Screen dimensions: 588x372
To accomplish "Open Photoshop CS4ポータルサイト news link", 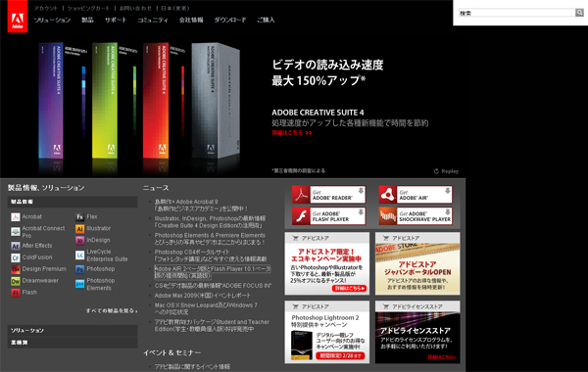I will [x=211, y=256].
